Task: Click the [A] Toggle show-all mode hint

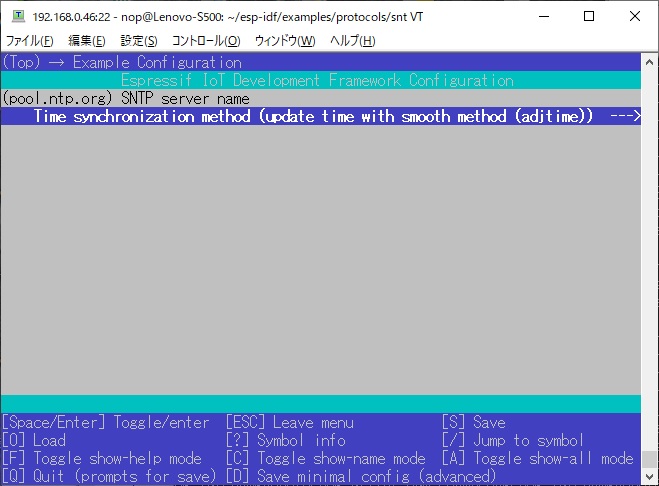Action: [x=538, y=458]
